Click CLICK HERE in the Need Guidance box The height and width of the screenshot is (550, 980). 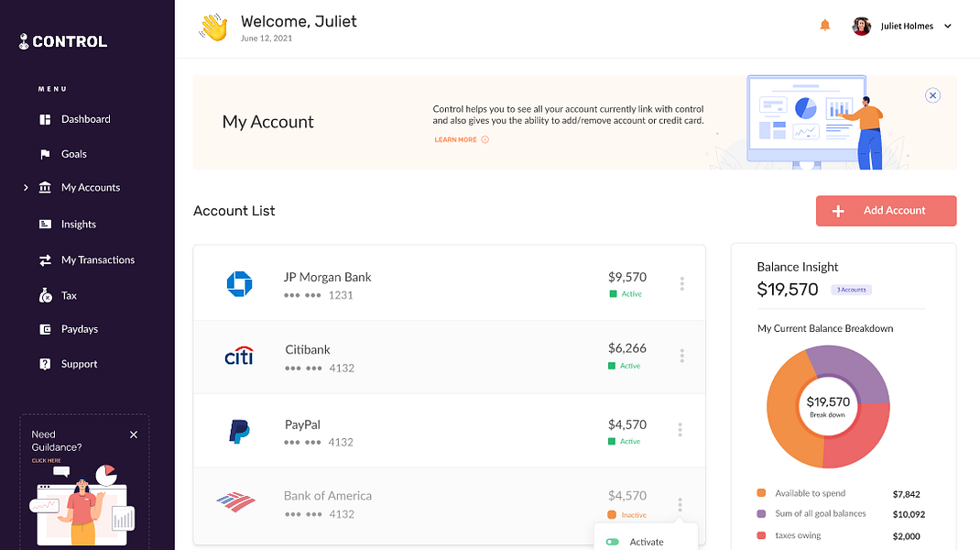tap(46, 459)
